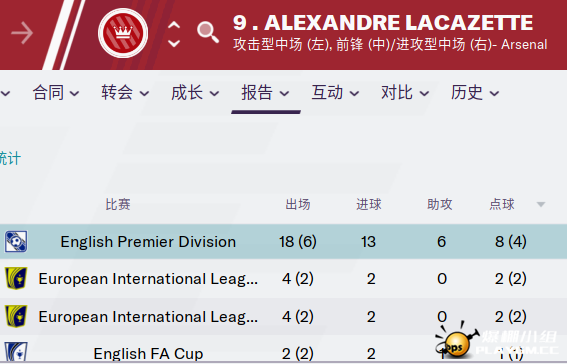Click first European International League trophy icon
This screenshot has height=364, width=567.
tap(16, 278)
